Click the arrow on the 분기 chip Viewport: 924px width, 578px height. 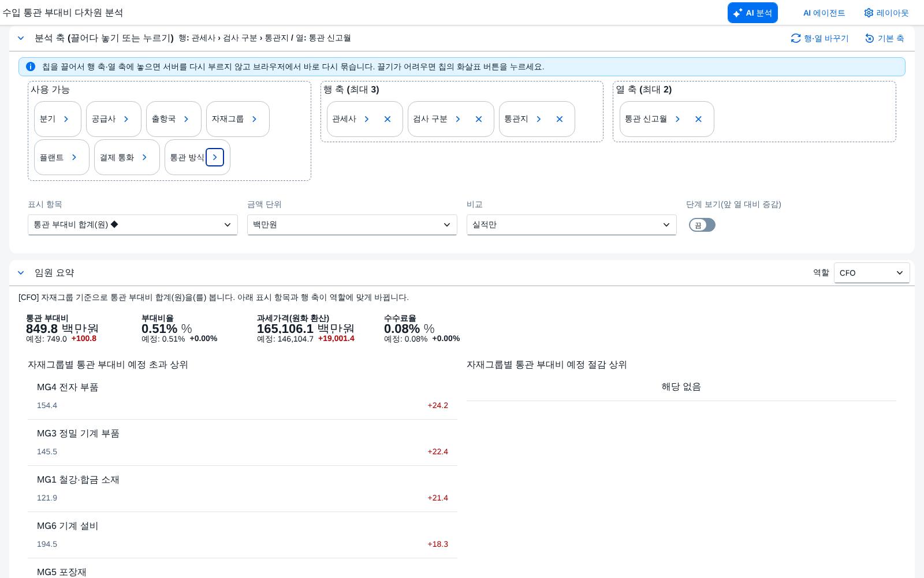[66, 119]
